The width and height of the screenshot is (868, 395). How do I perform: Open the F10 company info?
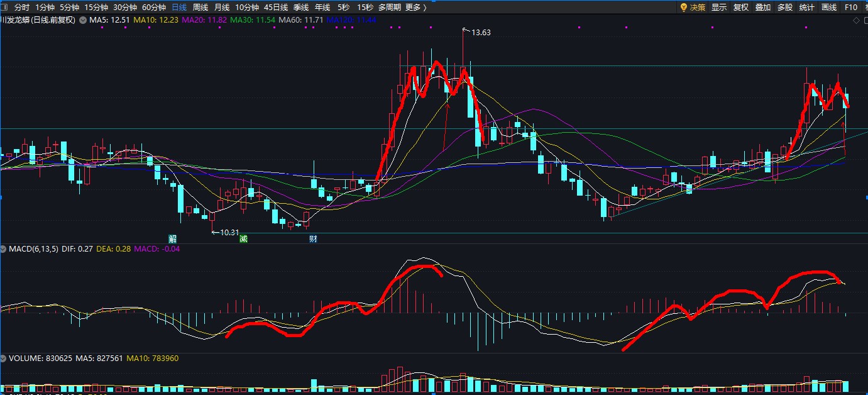850,8
